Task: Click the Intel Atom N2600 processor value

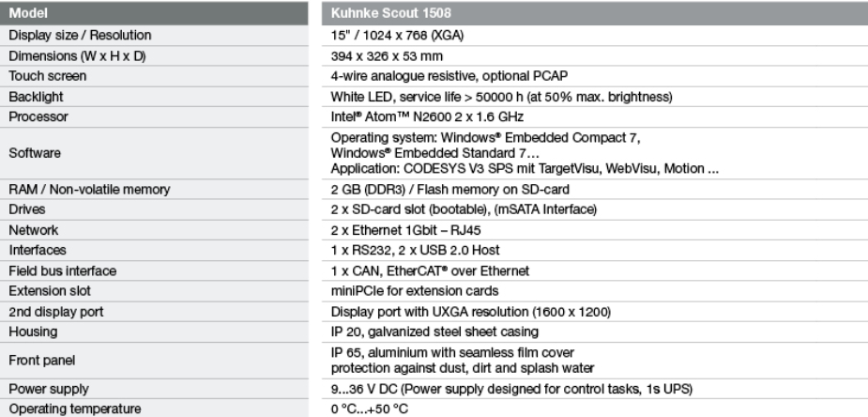Action: 427,116
